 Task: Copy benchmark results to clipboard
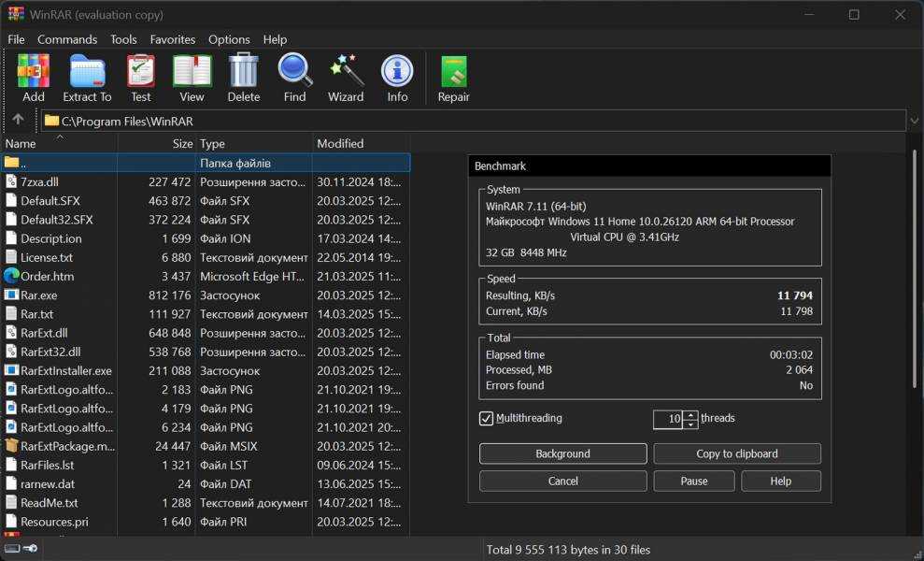tap(736, 453)
